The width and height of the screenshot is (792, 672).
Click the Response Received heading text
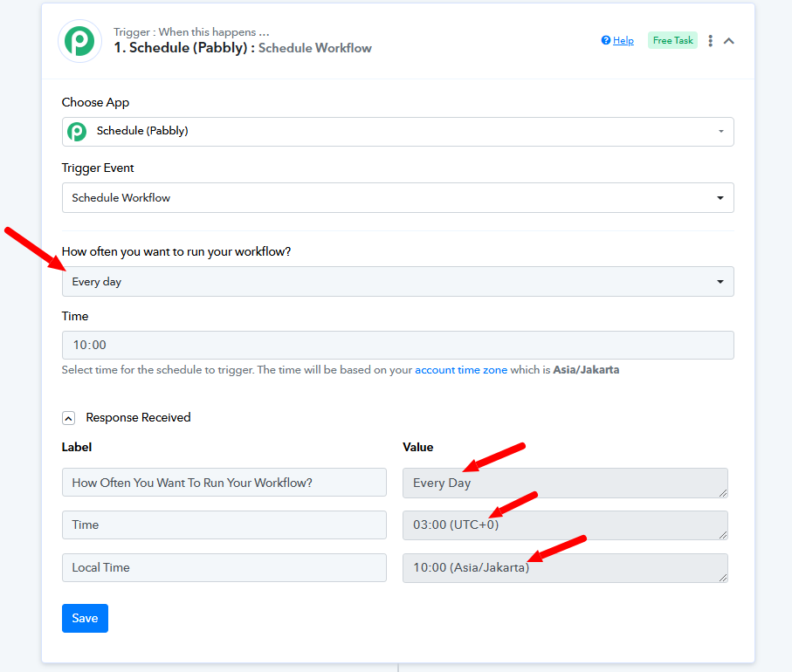[x=138, y=417]
